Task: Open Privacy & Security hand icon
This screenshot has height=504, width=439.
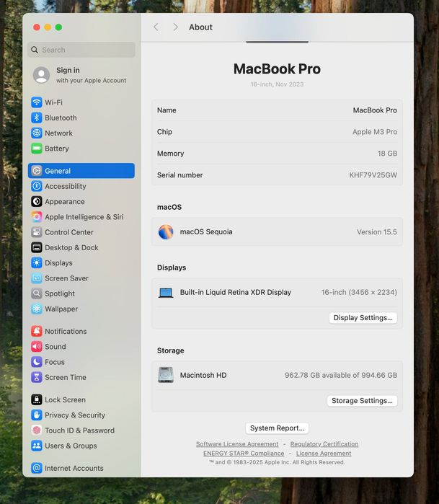Action: coord(37,415)
